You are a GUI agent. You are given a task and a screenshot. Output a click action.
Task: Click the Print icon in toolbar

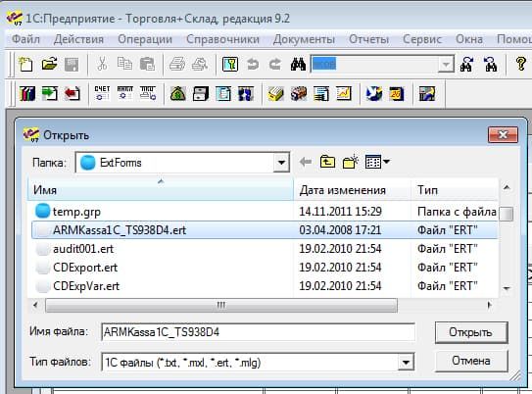(x=177, y=64)
